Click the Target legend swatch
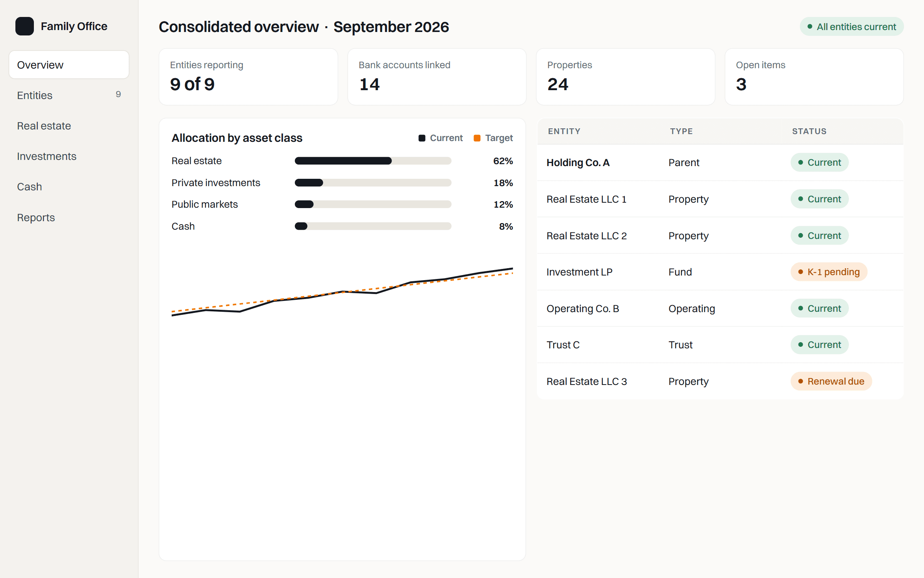The image size is (924, 578). 477,138
